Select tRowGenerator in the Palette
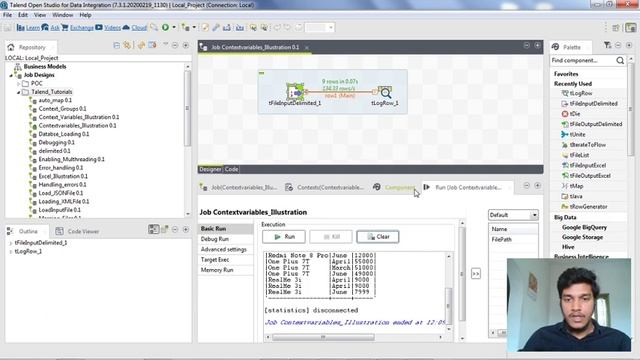This screenshot has width=640, height=360. [x=584, y=207]
